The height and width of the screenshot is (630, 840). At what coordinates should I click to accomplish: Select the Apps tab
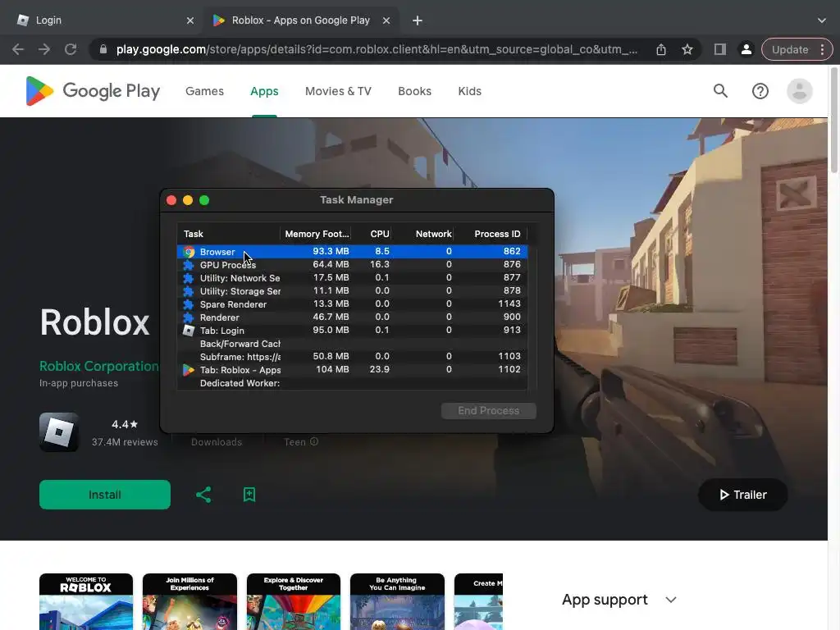[x=264, y=91]
